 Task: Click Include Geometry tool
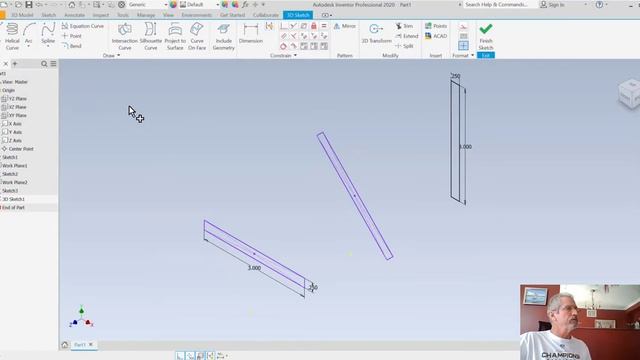click(224, 36)
